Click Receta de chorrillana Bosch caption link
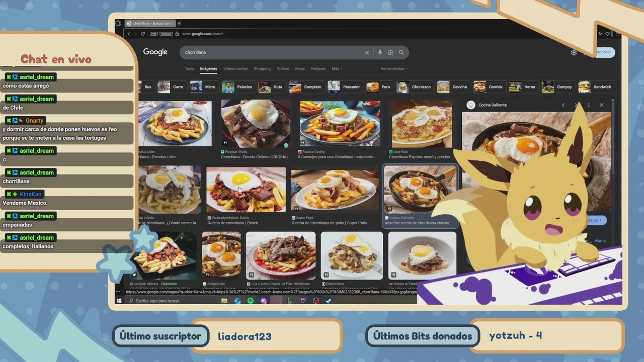 (232, 223)
